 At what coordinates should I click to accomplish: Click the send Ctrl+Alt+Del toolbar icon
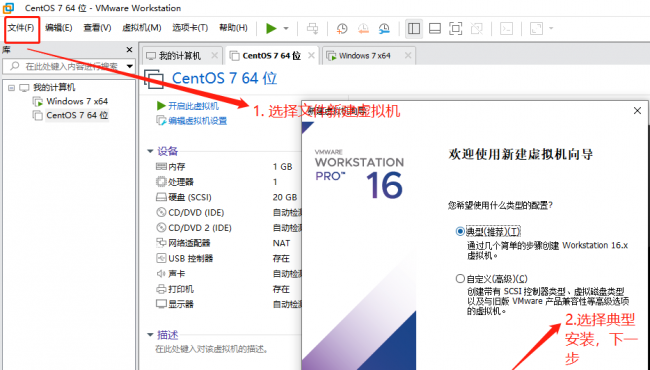313,28
